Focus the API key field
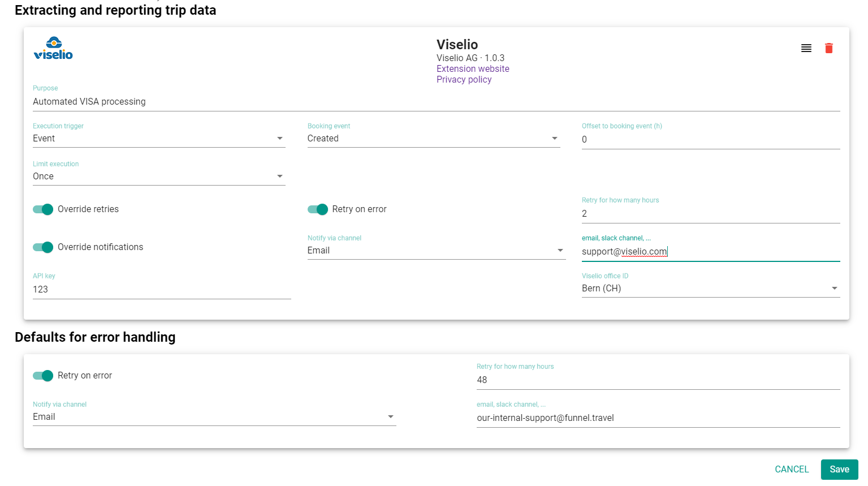The image size is (868, 486). click(x=162, y=290)
